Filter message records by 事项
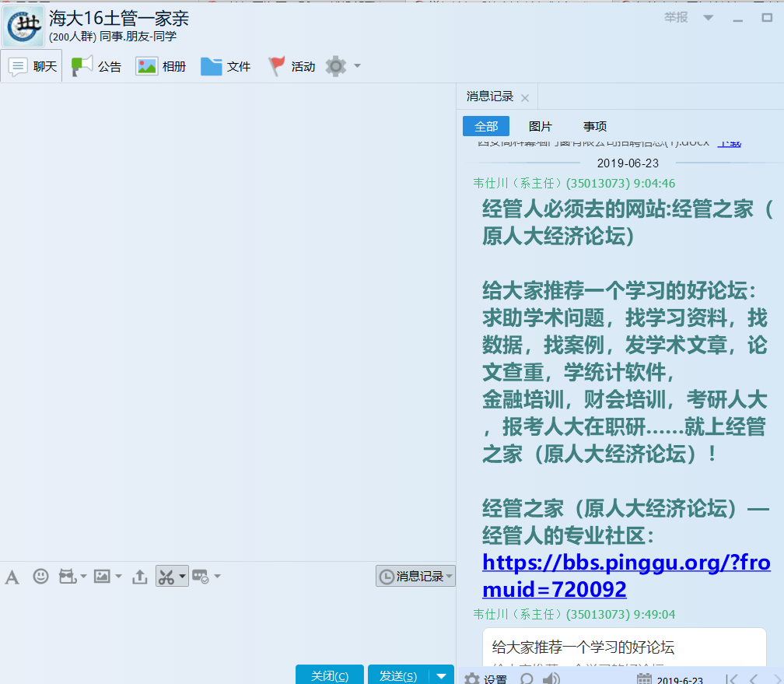The width and height of the screenshot is (784, 684). pyautogui.click(x=595, y=126)
